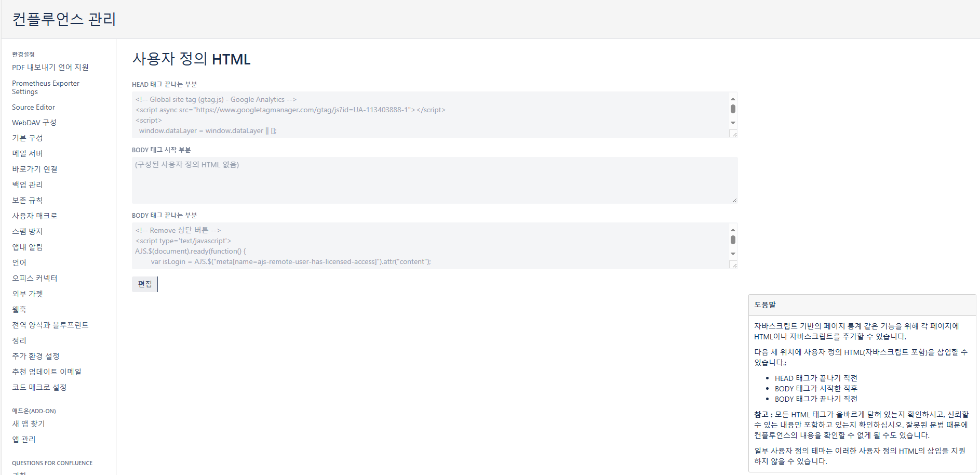Click BODY end text area scroll up arrow
The image size is (980, 475).
pos(733,229)
